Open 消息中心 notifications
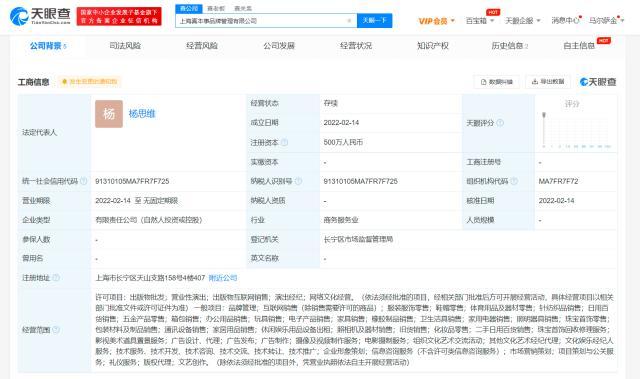 coord(565,20)
